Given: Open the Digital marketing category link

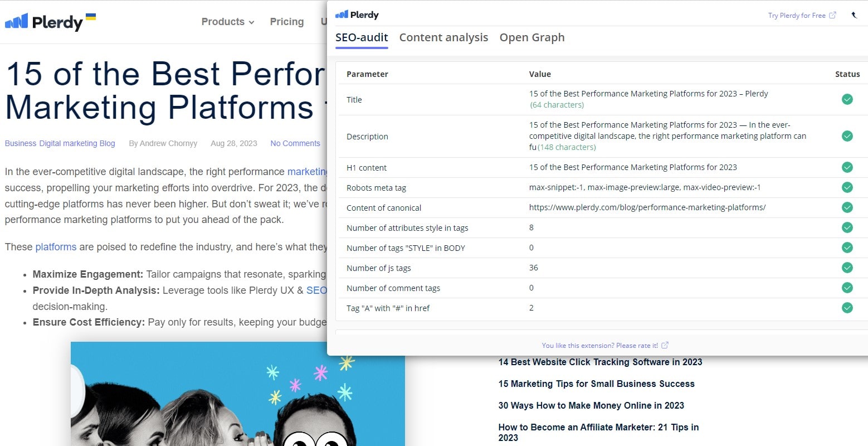Looking at the screenshot, I should tap(68, 143).
